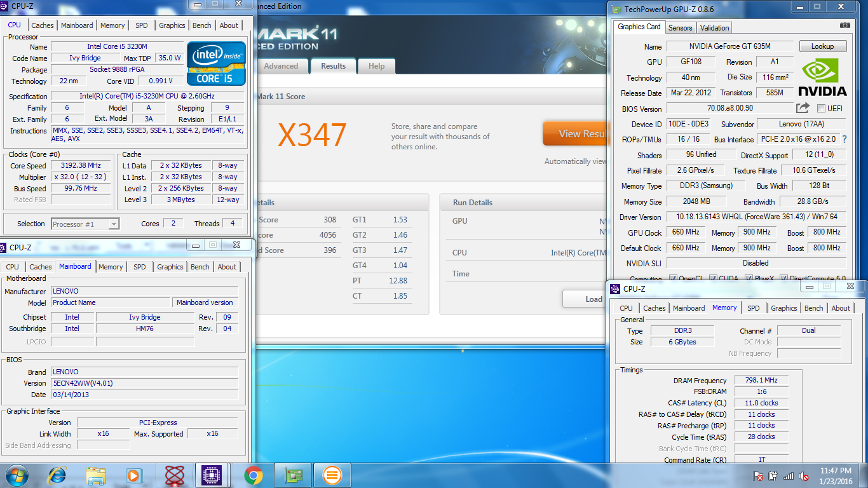This screenshot has width=868, height=488.
Task: Click the CPU name Intel Core i5 3230M
Action: (x=117, y=46)
